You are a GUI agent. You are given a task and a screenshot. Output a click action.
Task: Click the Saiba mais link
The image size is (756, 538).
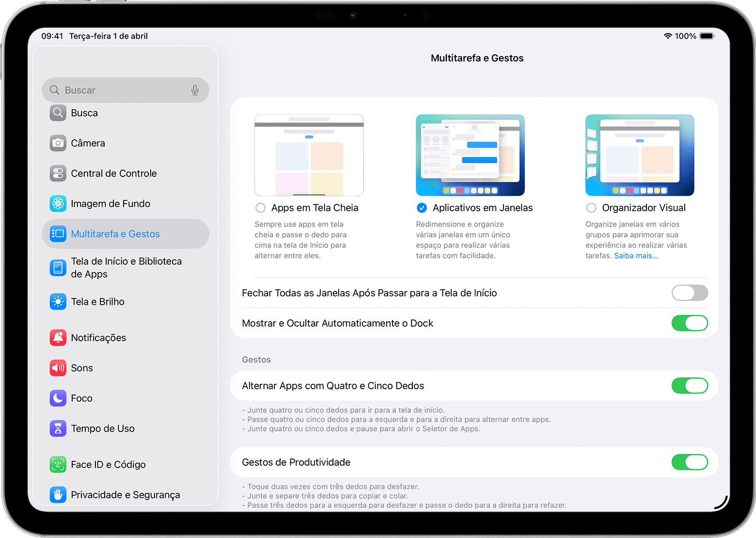636,256
